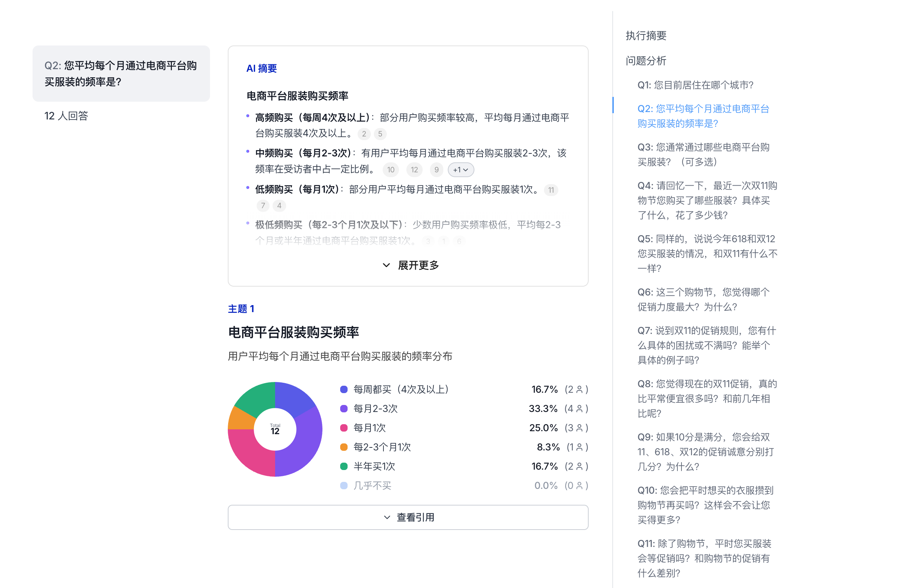The image size is (900, 588).
Task: Open citation 11 in low-frequency bullet
Action: coord(551,190)
